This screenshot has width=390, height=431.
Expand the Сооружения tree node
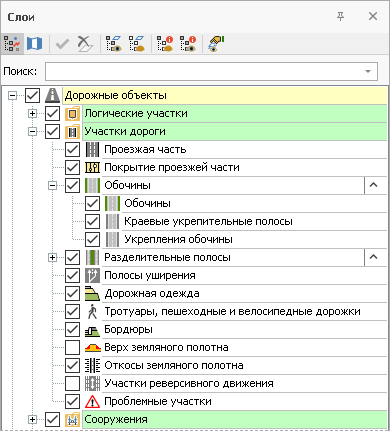click(32, 420)
